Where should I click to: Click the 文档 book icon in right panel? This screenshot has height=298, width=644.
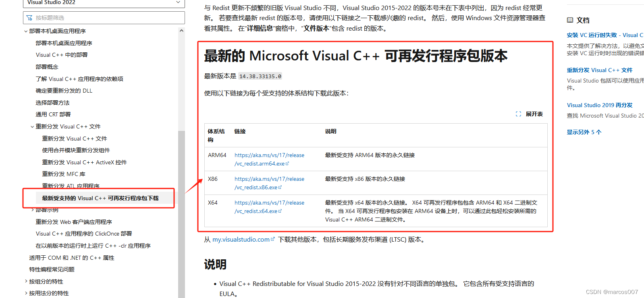[570, 20]
